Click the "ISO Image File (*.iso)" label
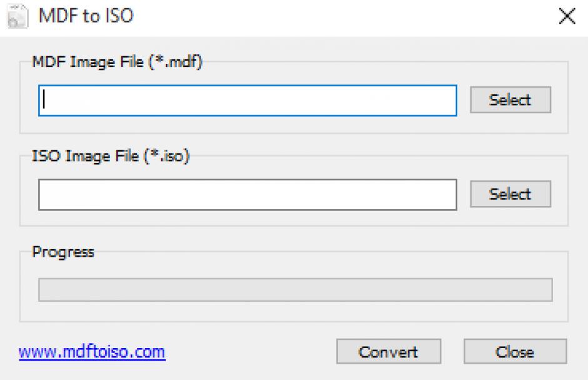The width and height of the screenshot is (588, 380). tap(111, 157)
